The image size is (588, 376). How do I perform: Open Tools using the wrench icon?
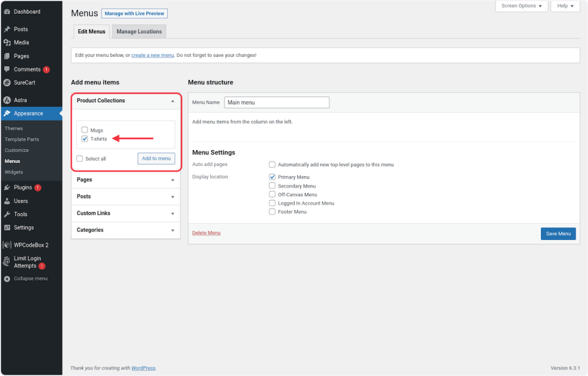pyautogui.click(x=7, y=215)
